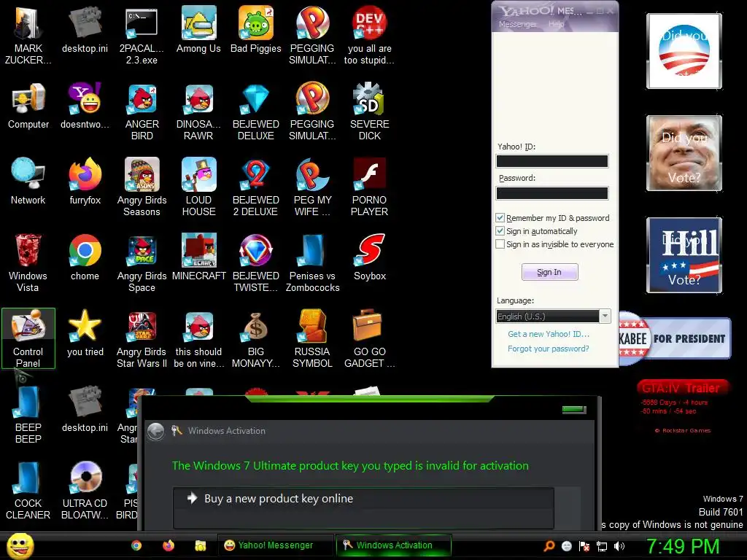The image size is (747, 560).
Task: Launch ULTRA CD BLOATW... disc icon
Action: [x=85, y=490]
